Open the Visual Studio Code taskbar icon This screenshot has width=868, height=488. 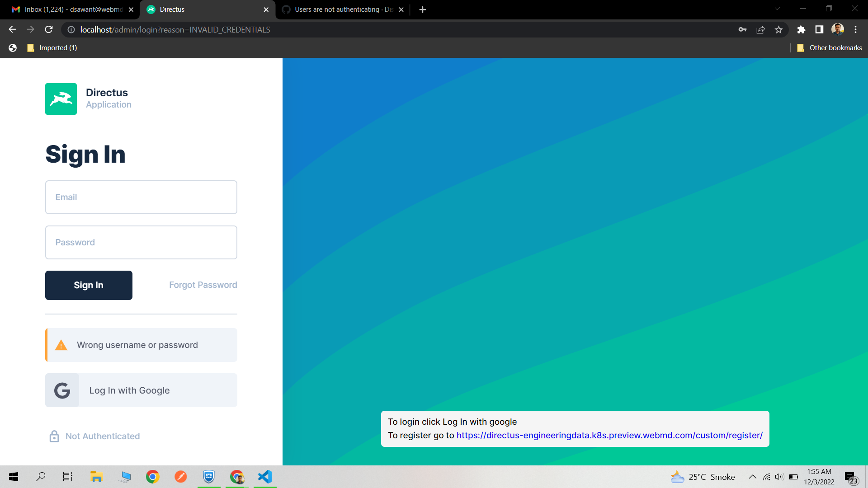(265, 477)
